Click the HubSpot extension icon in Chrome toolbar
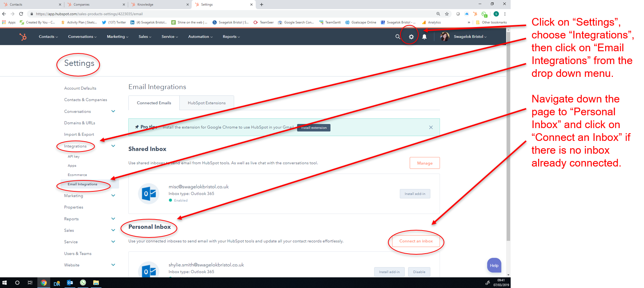 click(475, 14)
